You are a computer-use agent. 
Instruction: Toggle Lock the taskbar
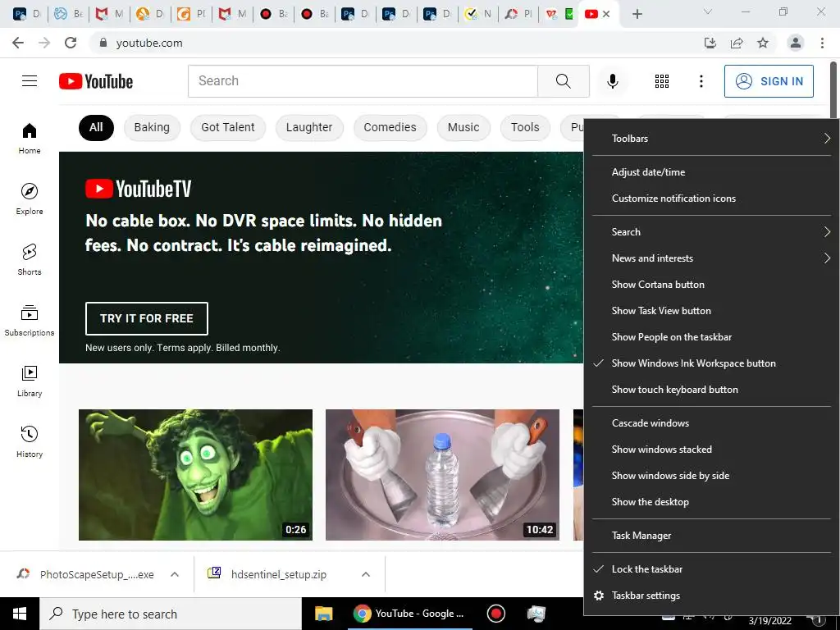click(712, 569)
